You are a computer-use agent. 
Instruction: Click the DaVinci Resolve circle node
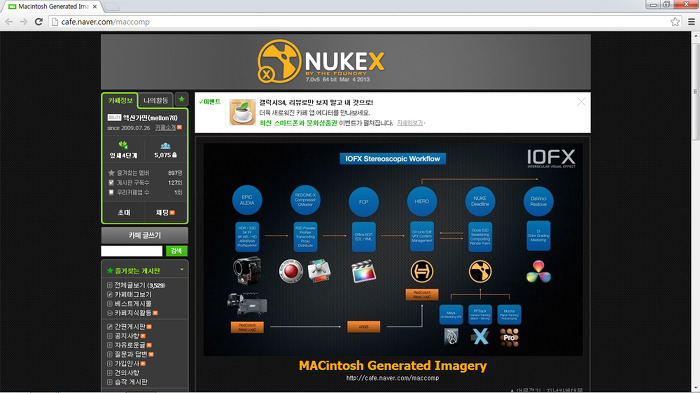(538, 201)
